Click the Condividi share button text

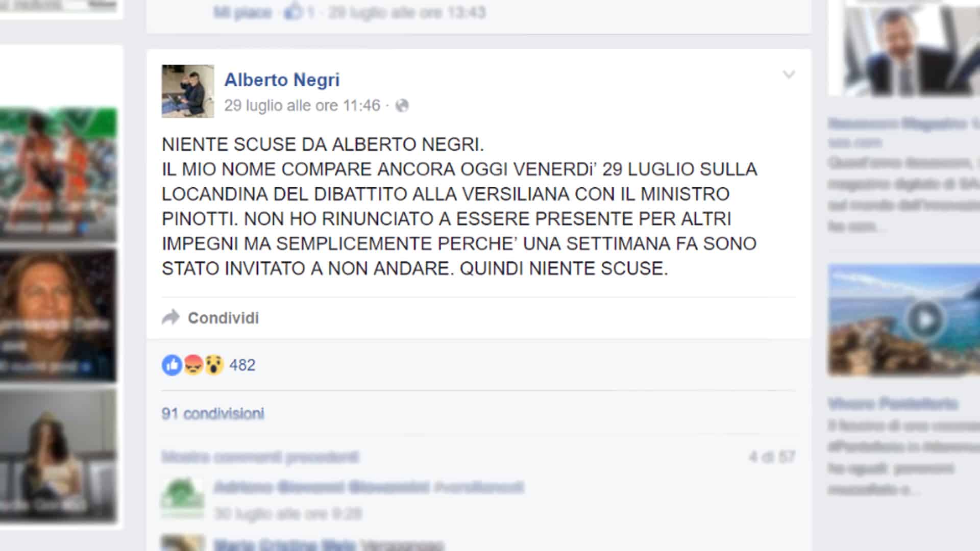coord(223,318)
